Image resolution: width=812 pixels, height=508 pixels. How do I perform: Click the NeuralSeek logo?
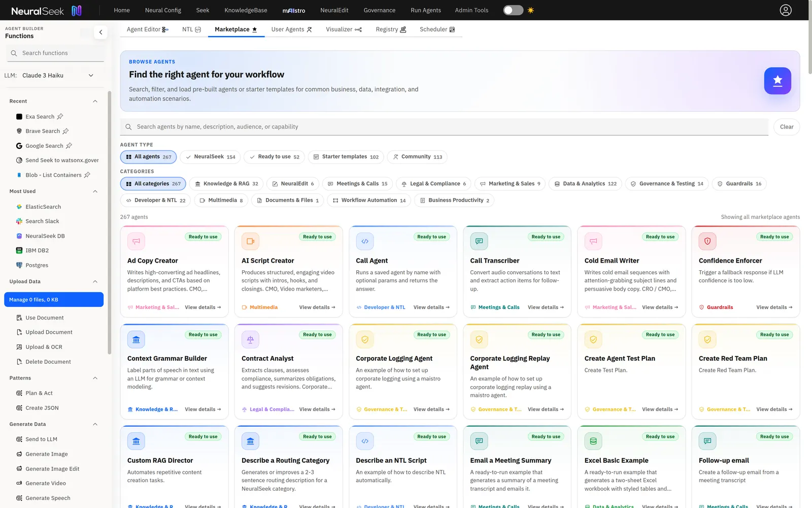tap(46, 10)
